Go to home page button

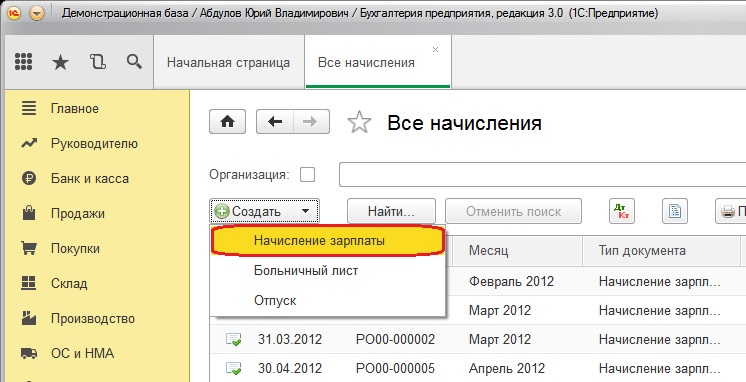tap(227, 122)
